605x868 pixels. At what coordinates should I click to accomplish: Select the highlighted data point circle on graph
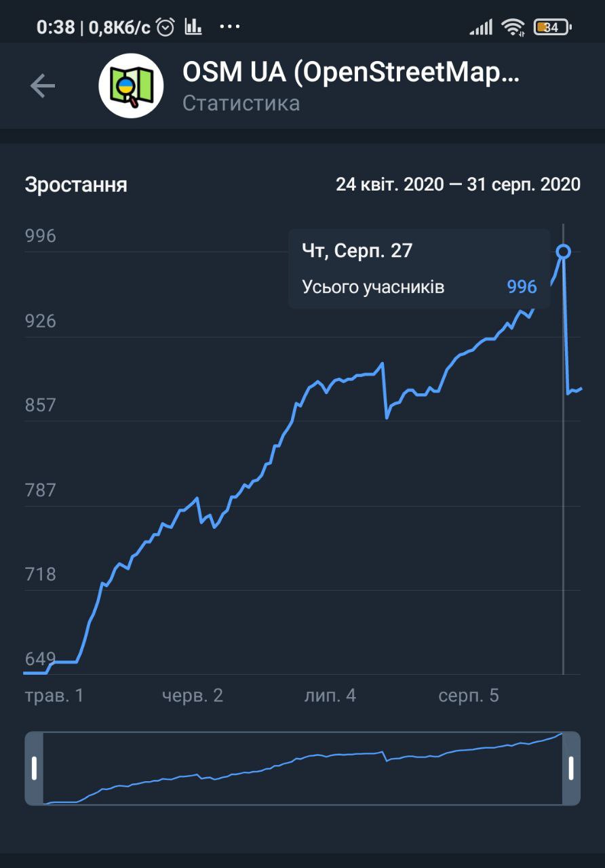point(563,252)
